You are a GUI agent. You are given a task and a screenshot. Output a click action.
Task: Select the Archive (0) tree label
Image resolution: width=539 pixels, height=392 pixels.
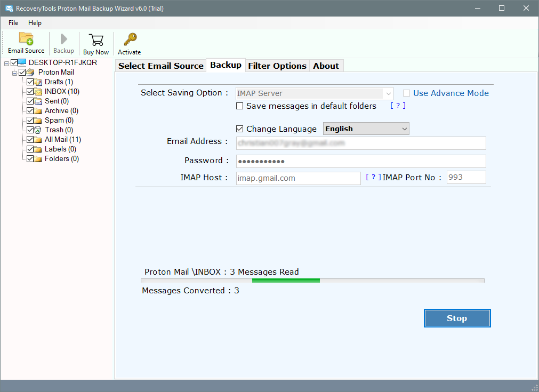click(x=61, y=111)
